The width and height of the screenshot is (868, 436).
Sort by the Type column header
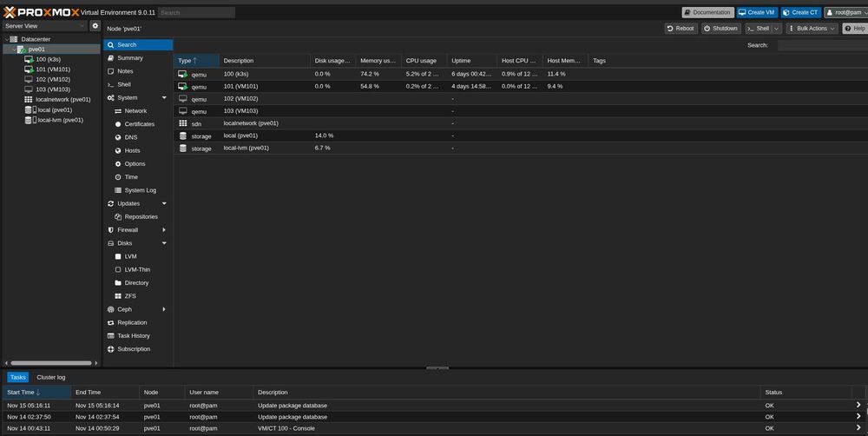196,61
